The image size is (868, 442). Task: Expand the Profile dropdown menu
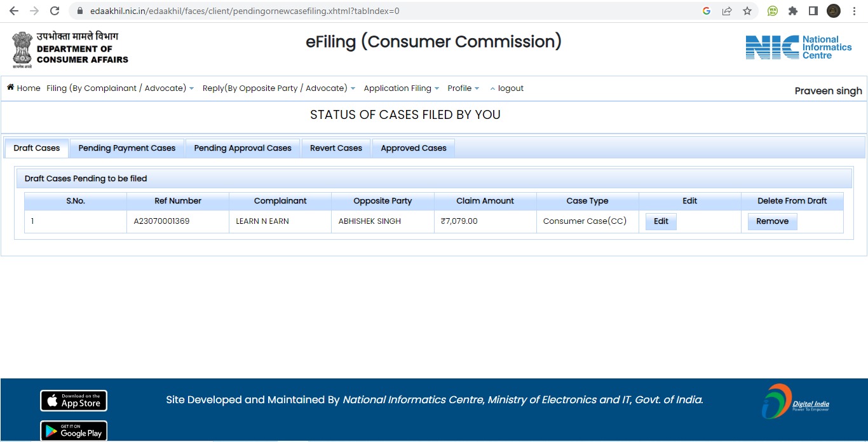pyautogui.click(x=463, y=88)
